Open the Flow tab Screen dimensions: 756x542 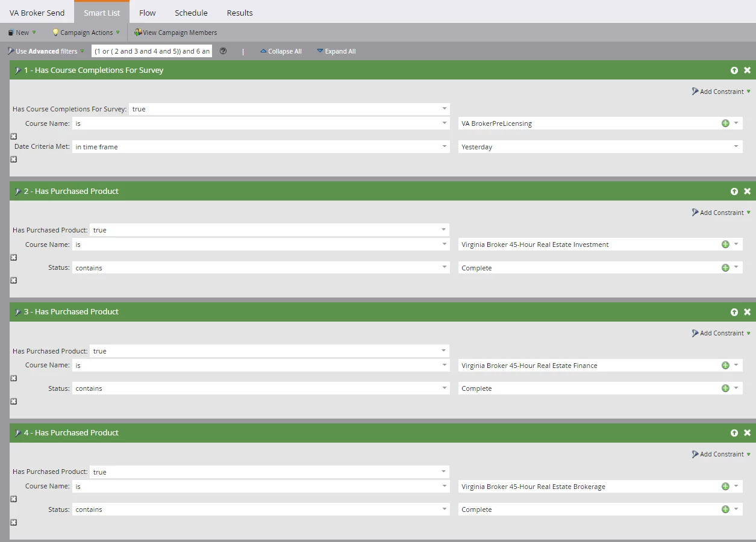click(x=147, y=13)
